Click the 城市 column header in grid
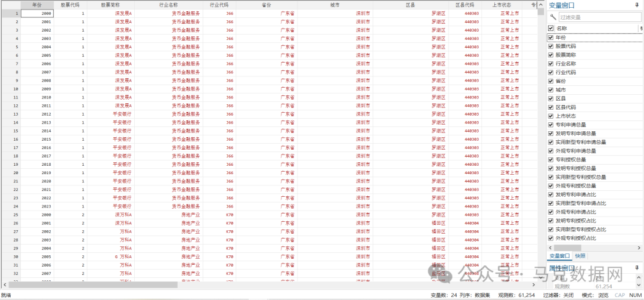Viewport: 644px width, 300px height. coord(335,5)
